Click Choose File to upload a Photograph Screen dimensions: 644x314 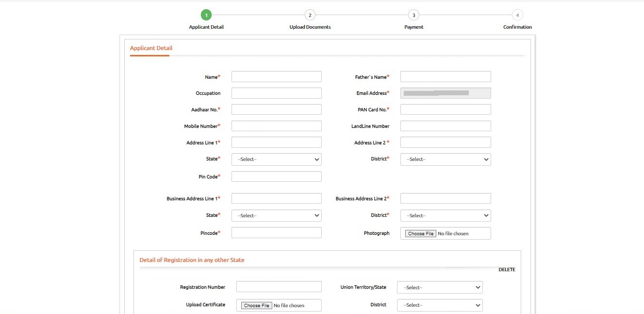click(419, 233)
